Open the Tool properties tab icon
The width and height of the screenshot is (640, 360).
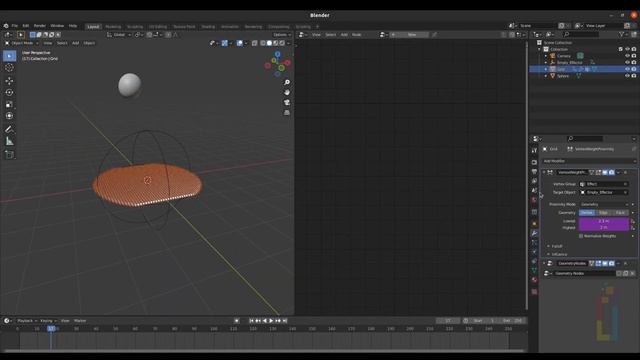click(534, 151)
